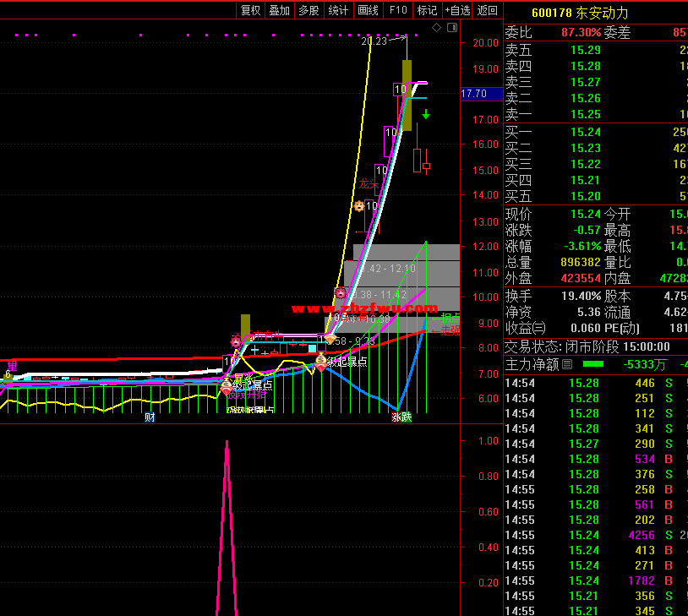Viewport: 688px width, 616px height.
Task: Click the 收益(三) 0.060 value
Action: click(587, 328)
